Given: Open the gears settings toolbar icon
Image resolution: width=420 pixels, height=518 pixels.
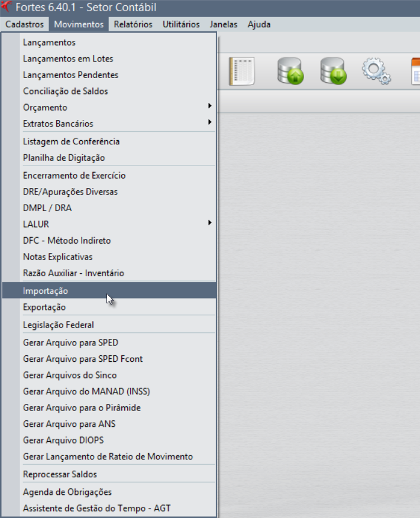Looking at the screenshot, I should (x=376, y=71).
